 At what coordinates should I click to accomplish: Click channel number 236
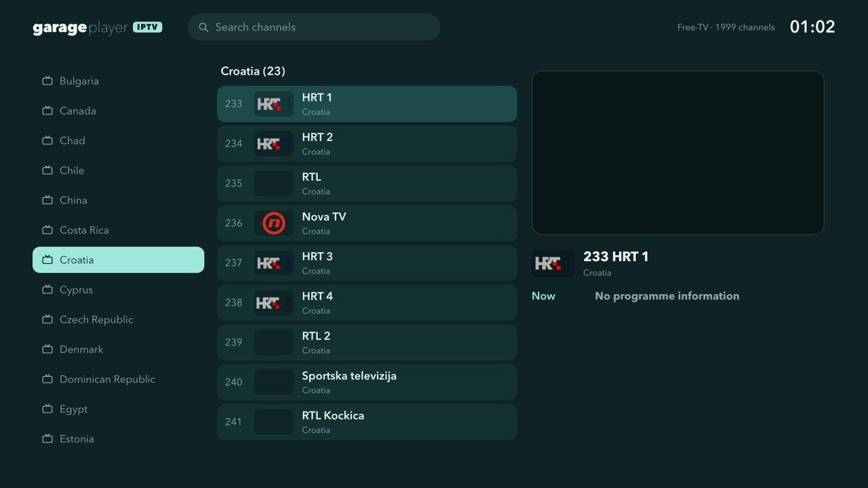[233, 223]
